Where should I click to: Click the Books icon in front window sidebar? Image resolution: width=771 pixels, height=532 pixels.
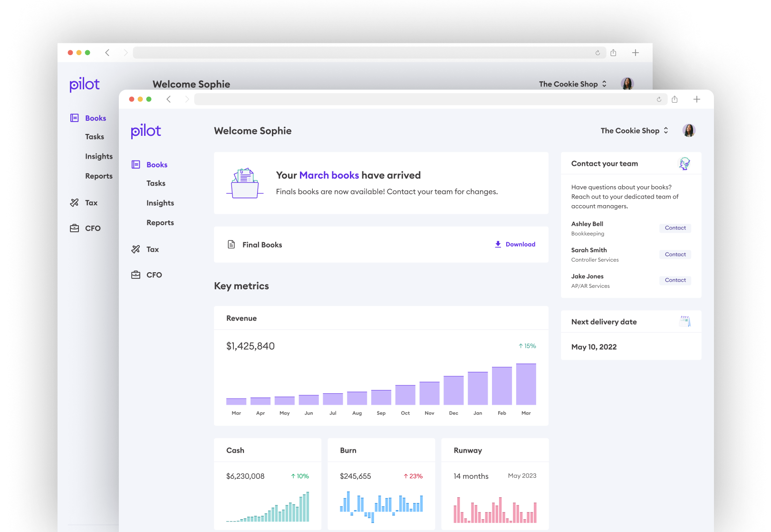pyautogui.click(x=136, y=164)
